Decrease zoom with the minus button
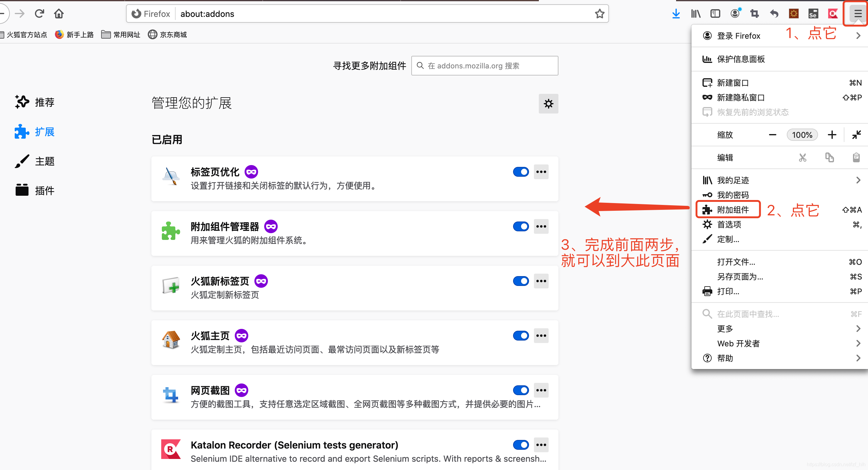Viewport: 868px width, 470px height. coord(773,134)
